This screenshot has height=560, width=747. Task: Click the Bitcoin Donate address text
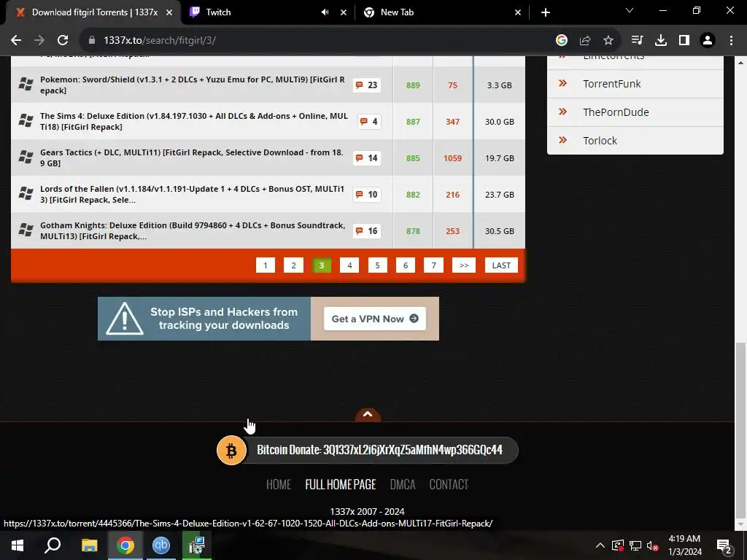click(379, 450)
